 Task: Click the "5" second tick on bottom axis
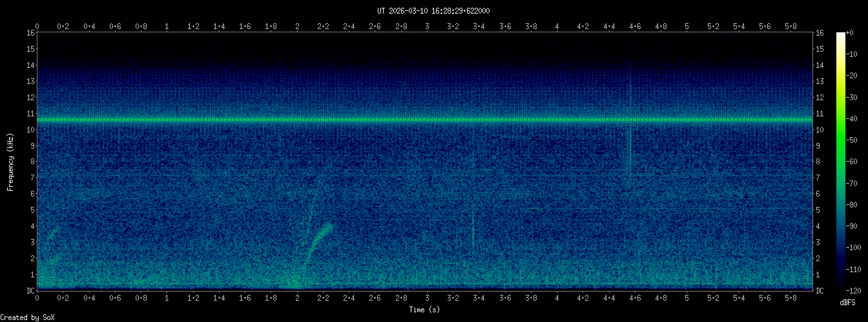click(687, 298)
